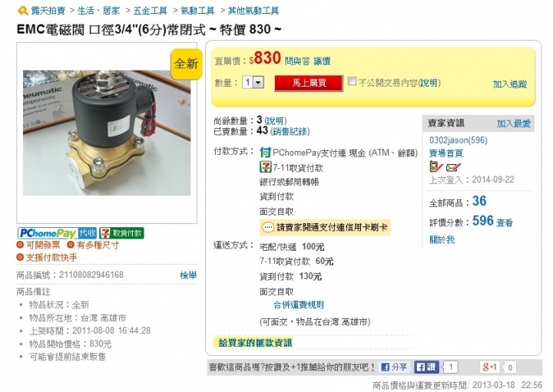The width and height of the screenshot is (553, 392).
Task: Click the 7-11 icon in payment methods
Action: (265, 167)
